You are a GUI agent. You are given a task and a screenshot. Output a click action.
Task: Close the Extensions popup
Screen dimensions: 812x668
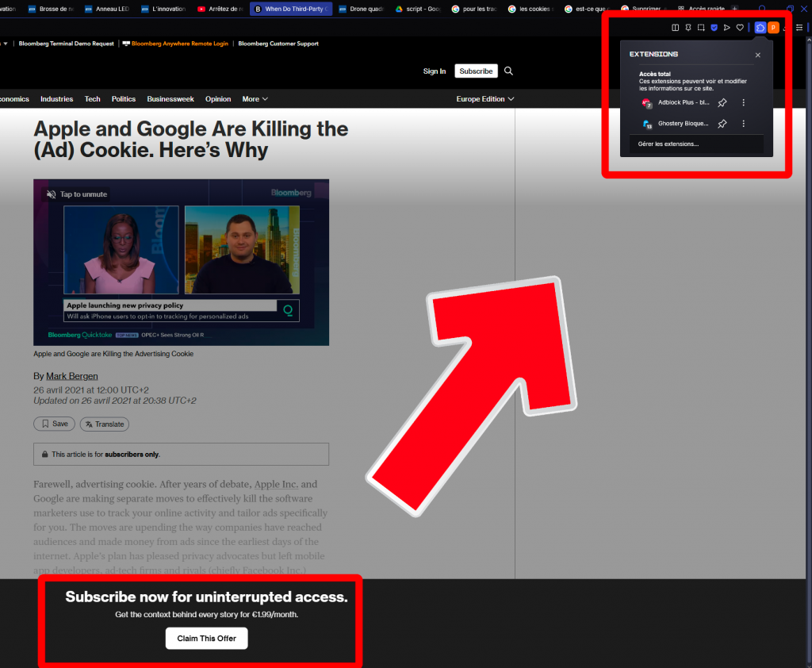coord(757,55)
